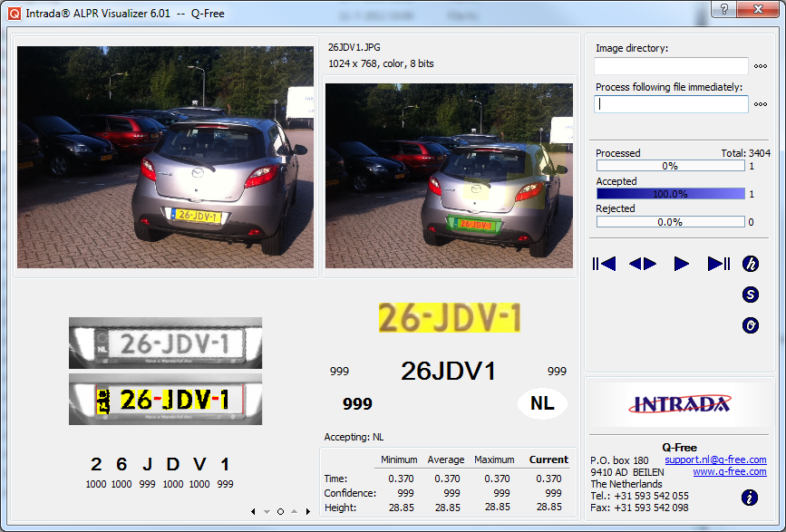Click the round 'o' icon

tap(751, 325)
